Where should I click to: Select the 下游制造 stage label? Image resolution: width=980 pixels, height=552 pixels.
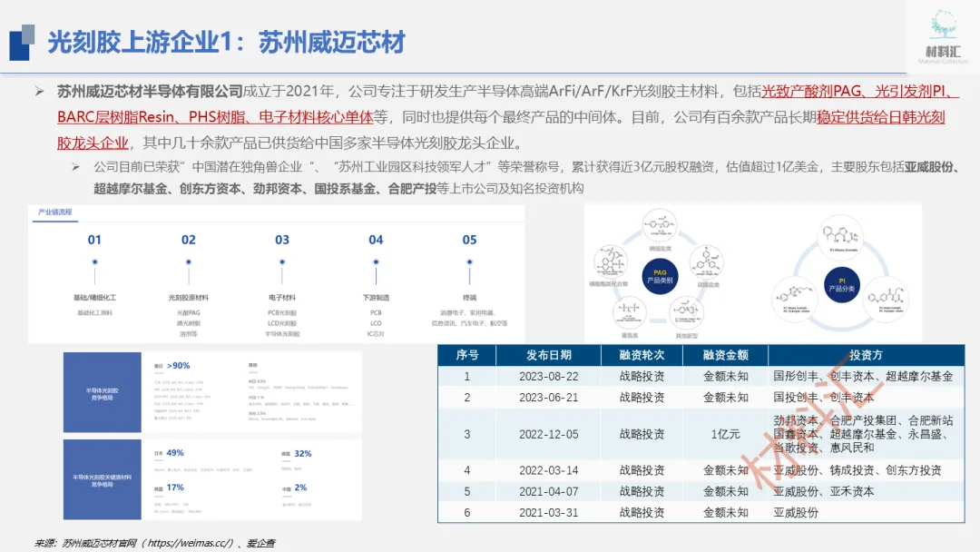pyautogui.click(x=376, y=298)
